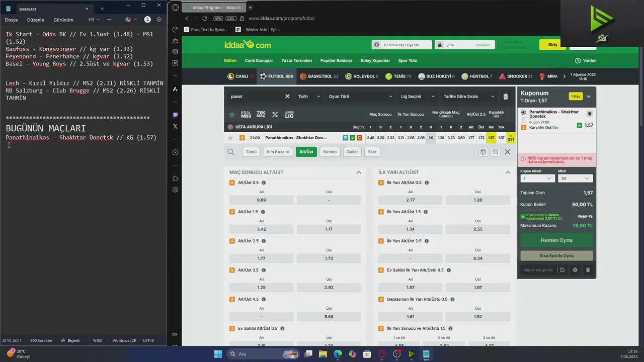The height and width of the screenshot is (362, 644).
Task: Open the Yardım help link
Action: (586, 61)
